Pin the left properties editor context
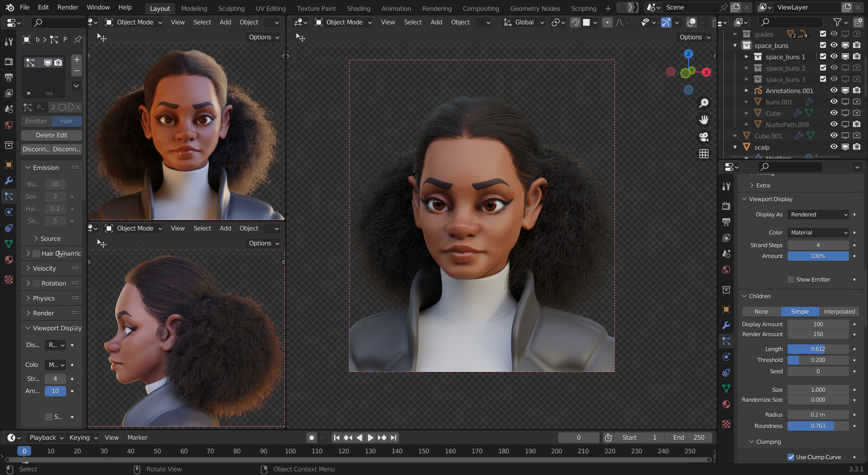Screen dimensions: 868x475 tap(78, 40)
